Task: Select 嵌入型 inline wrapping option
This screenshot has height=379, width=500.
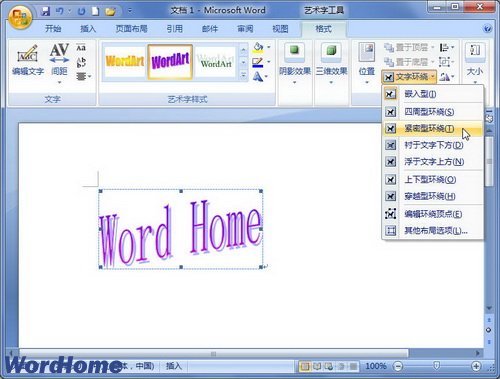Action: (433, 94)
